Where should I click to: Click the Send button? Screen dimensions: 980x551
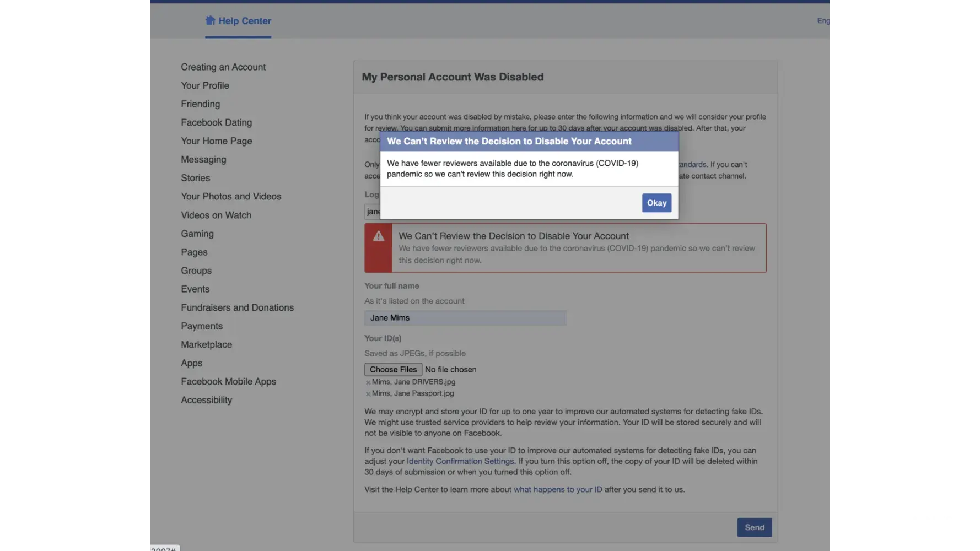pyautogui.click(x=754, y=527)
